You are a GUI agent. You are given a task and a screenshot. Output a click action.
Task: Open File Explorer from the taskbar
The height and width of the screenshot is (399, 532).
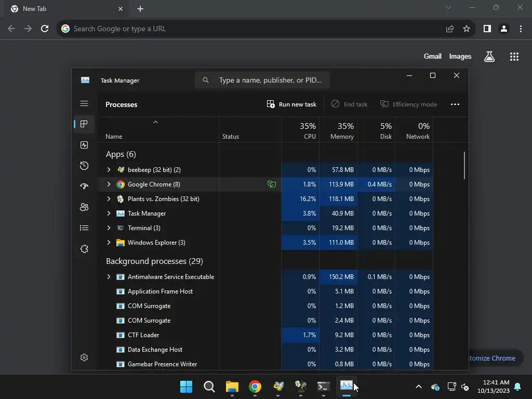tap(232, 387)
